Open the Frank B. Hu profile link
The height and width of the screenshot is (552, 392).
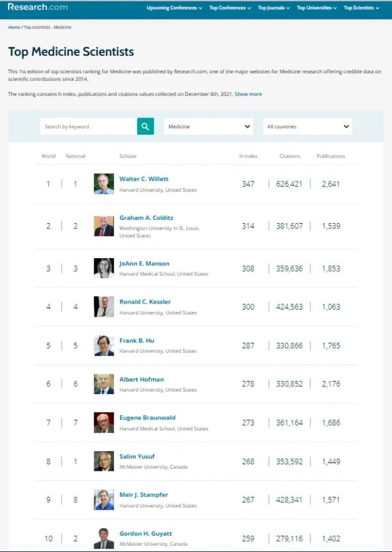(137, 340)
